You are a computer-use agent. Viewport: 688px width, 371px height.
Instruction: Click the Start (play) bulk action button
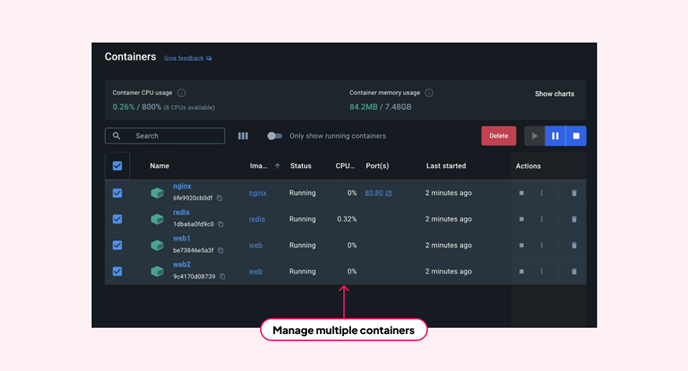click(534, 136)
